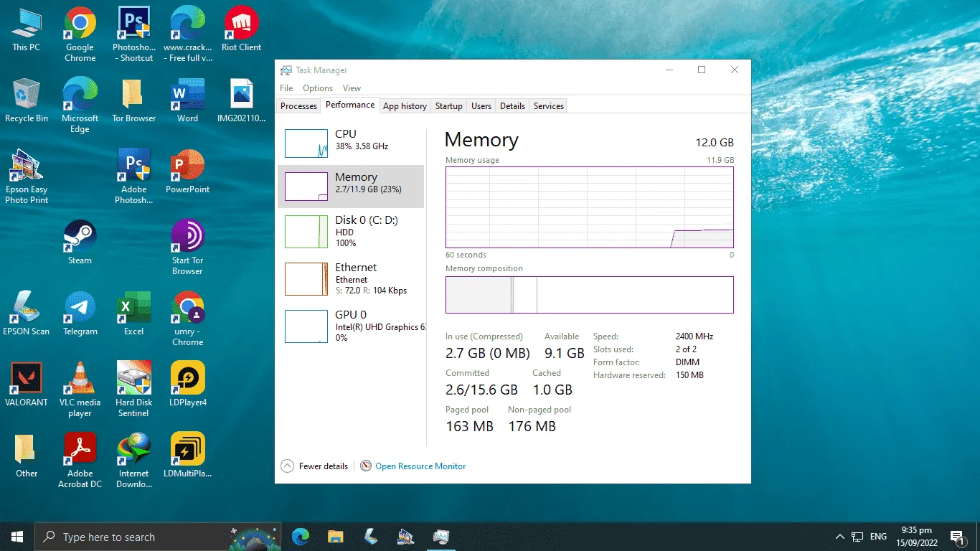Select the LDPlayer4 desktop icon
980x551 pixels.
coord(187,385)
